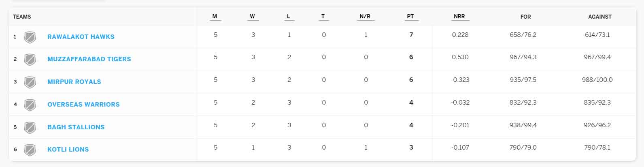Click Kotli Lions team logo icon

30,150
